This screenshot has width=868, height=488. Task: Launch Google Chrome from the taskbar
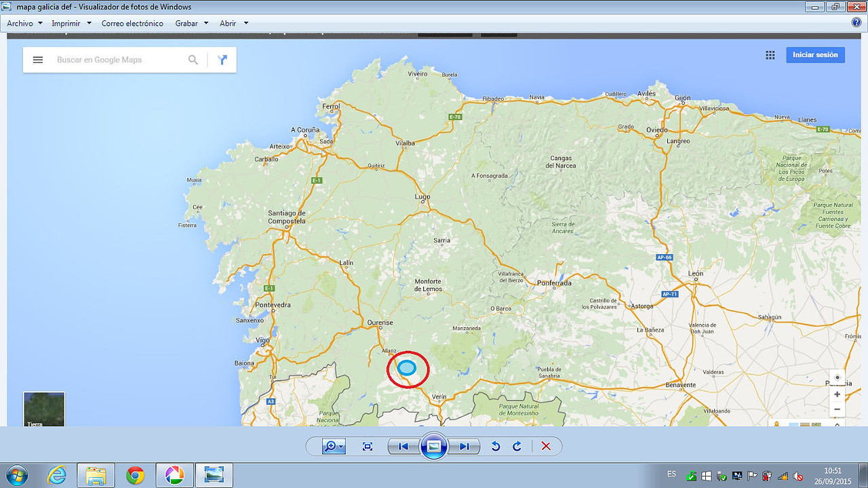[x=135, y=476]
